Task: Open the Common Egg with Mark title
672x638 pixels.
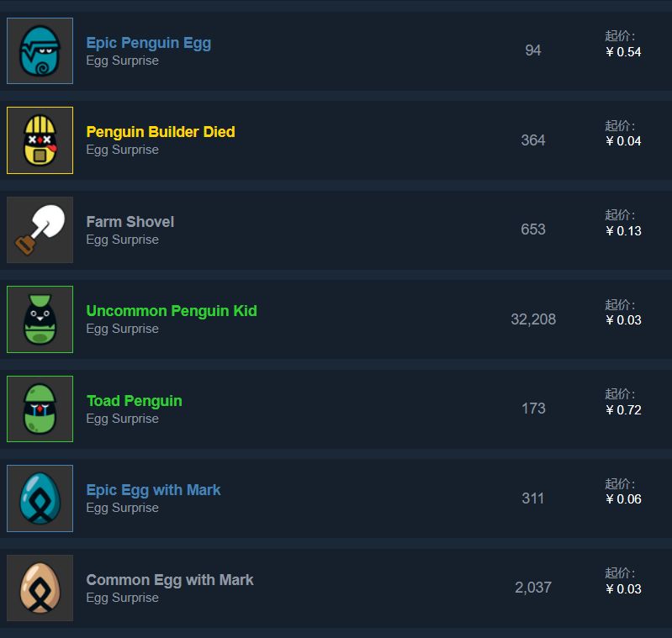Action: pyautogui.click(x=169, y=580)
